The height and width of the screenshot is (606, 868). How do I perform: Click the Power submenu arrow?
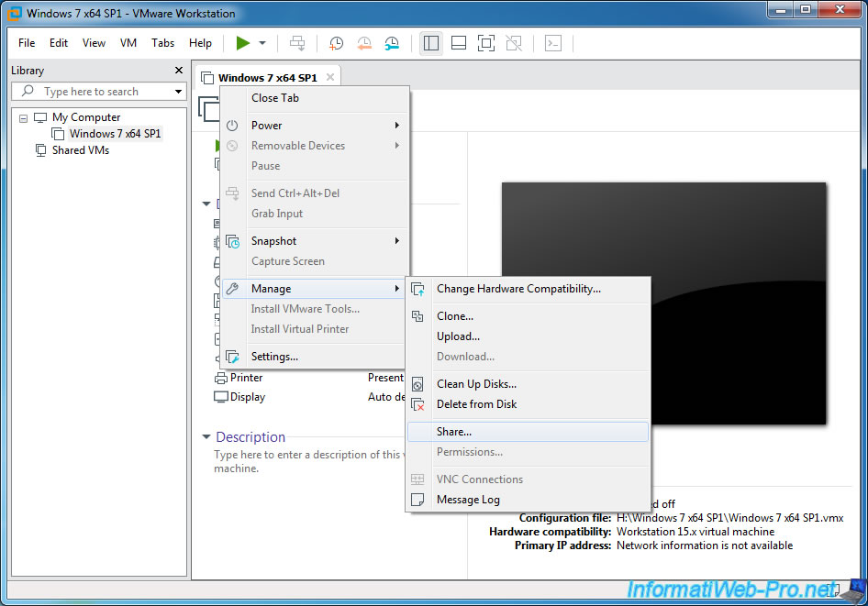[x=397, y=126]
